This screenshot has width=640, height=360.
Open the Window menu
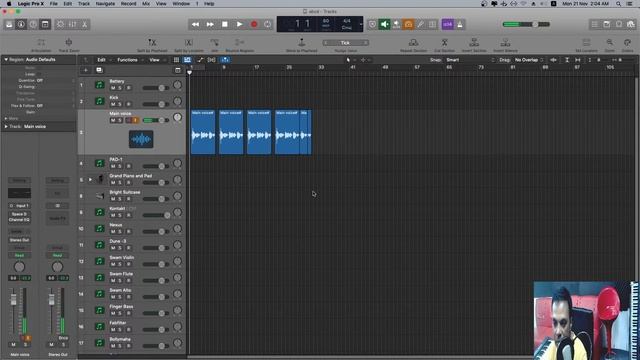click(181, 4)
